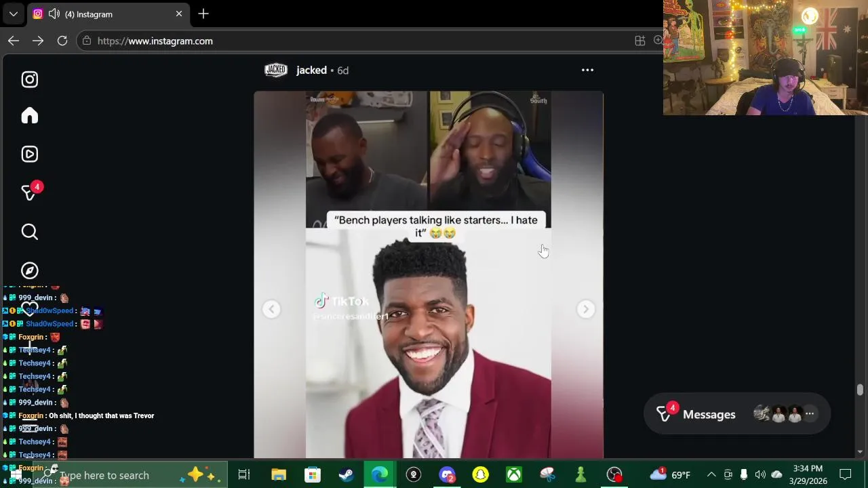Select the Instagram tab
This screenshot has height=488, width=868.
[x=108, y=14]
